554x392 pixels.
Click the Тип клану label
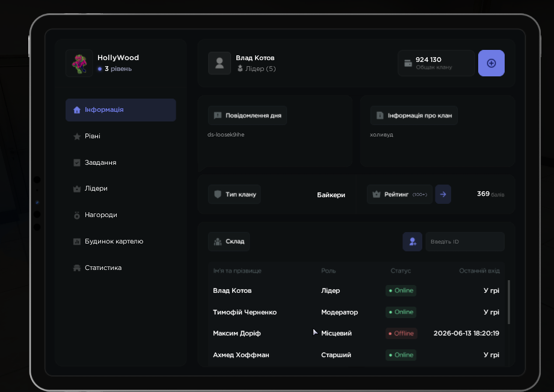pyautogui.click(x=234, y=194)
